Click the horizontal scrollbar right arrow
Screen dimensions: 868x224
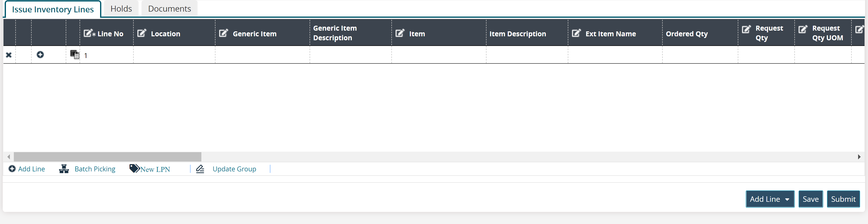(x=859, y=157)
